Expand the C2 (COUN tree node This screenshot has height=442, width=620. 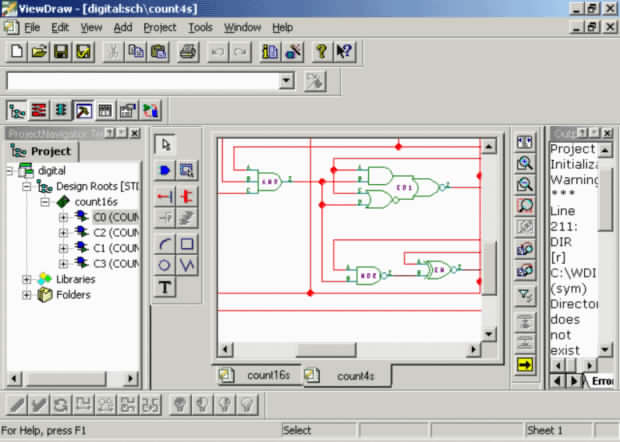click(63, 233)
